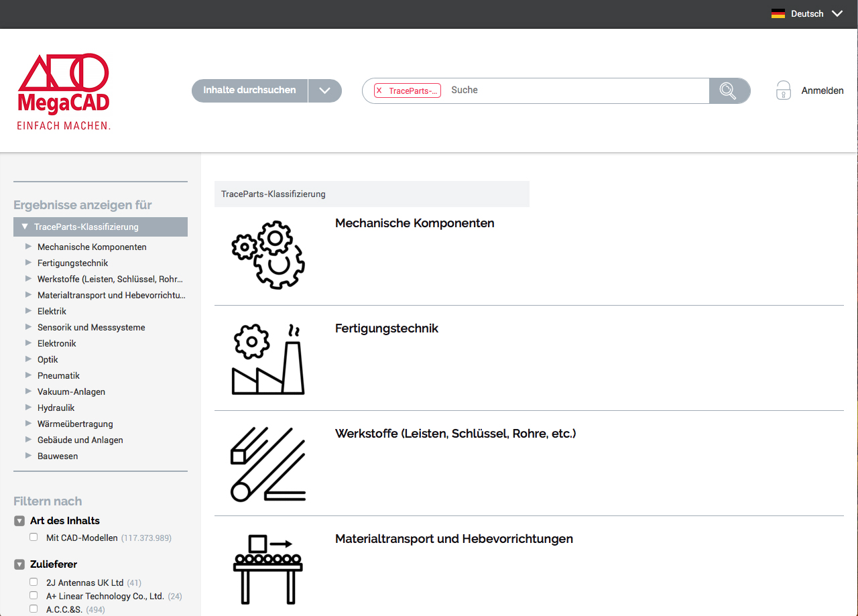This screenshot has height=616, width=858.
Task: Select Hydraulik in the sidebar tree
Action: (x=56, y=408)
